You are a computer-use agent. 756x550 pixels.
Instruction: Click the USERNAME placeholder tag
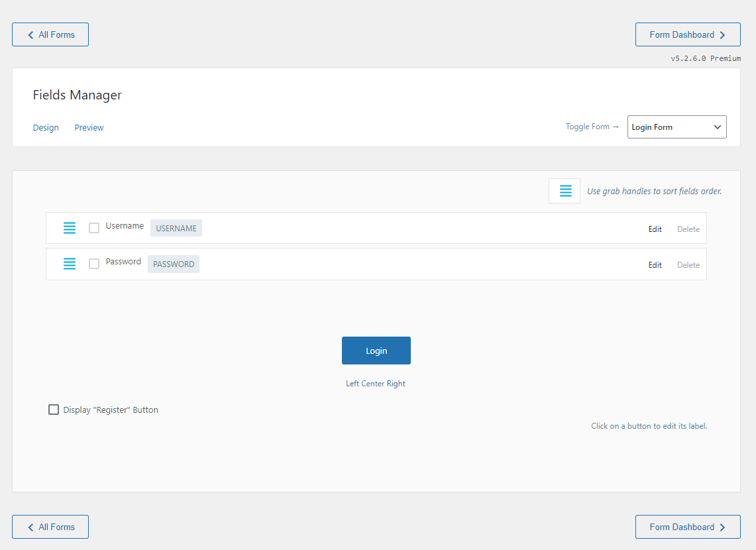tap(176, 227)
